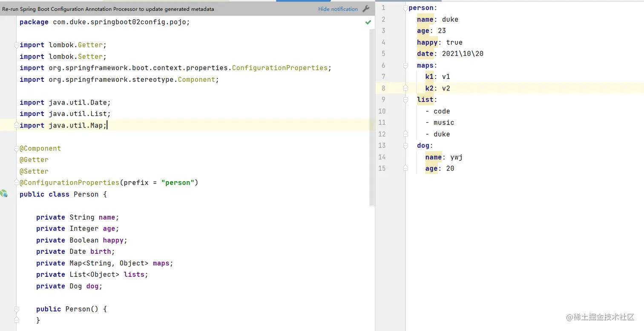
Task: Click the YAML entry age: 23
Action: click(x=431, y=31)
